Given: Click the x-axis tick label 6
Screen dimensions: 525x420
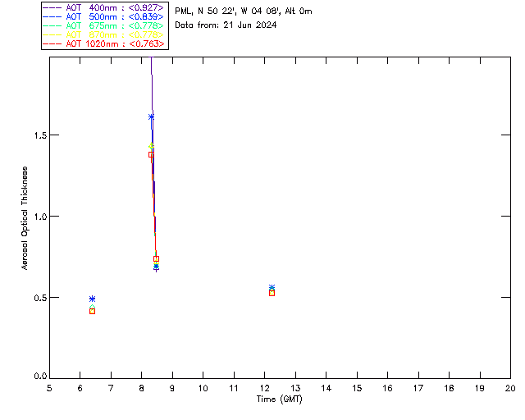Looking at the screenshot, I should tap(80, 388).
